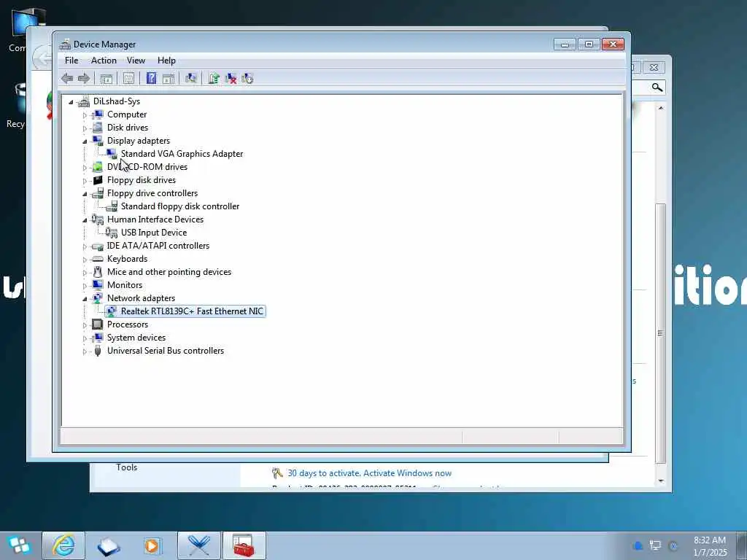Open the View menu
747x560 pixels.
click(x=136, y=61)
